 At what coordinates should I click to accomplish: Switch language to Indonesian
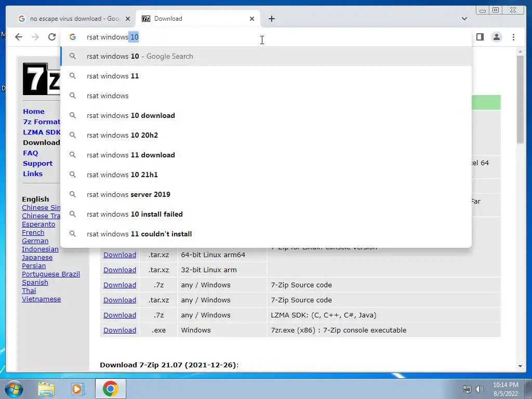point(40,249)
